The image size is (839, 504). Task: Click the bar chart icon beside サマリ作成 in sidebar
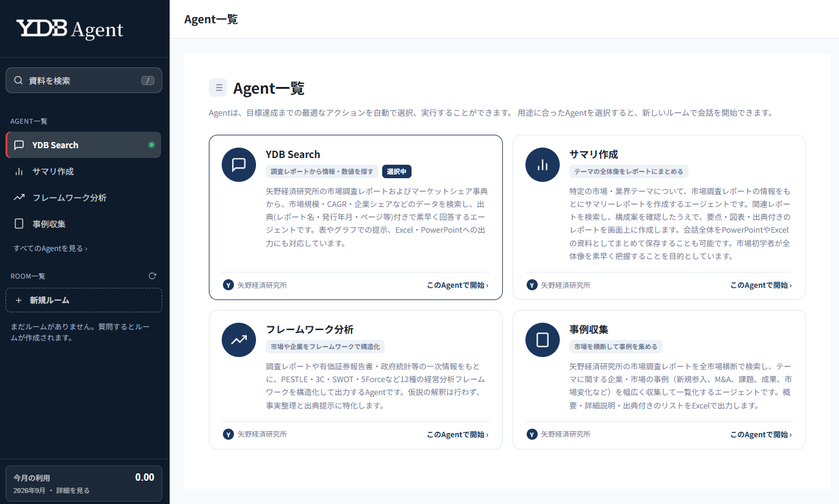19,171
